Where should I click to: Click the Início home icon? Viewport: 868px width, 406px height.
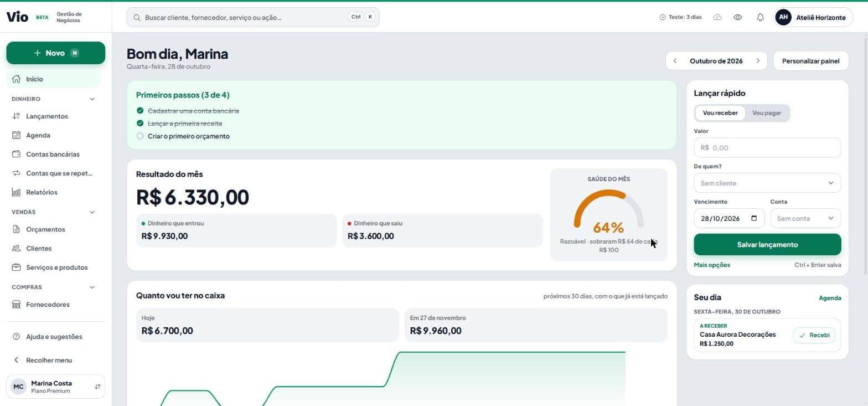point(16,79)
